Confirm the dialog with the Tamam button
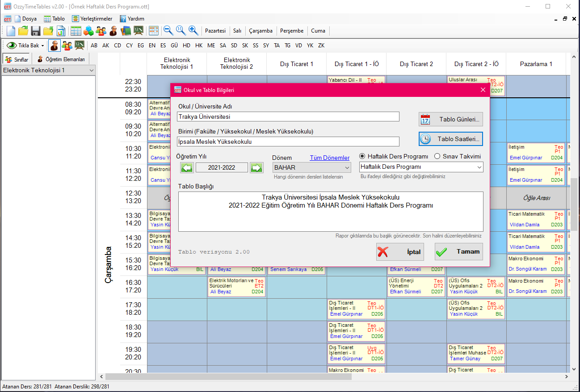The width and height of the screenshot is (580, 392). click(x=458, y=251)
